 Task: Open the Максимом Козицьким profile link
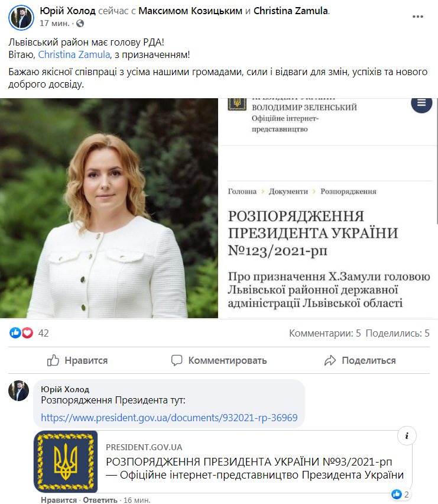pyautogui.click(x=190, y=11)
